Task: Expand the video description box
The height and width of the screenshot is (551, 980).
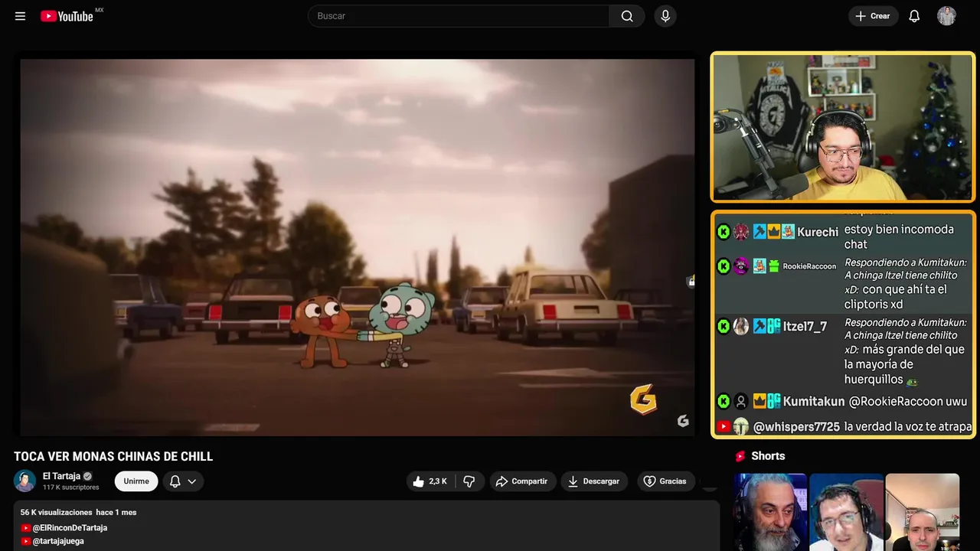Action: pos(367,526)
